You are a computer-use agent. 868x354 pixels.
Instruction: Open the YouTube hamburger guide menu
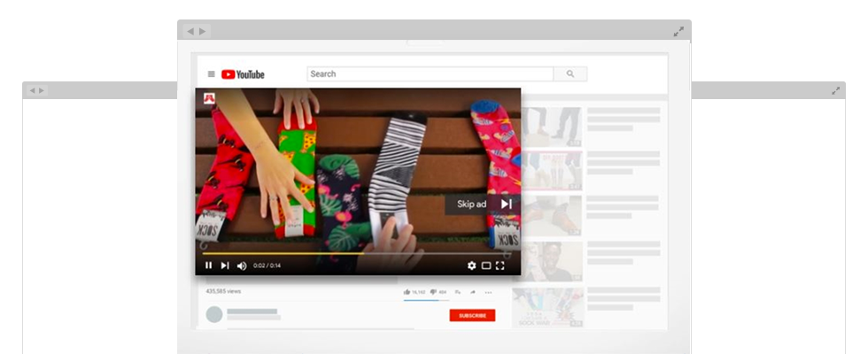pos(211,74)
